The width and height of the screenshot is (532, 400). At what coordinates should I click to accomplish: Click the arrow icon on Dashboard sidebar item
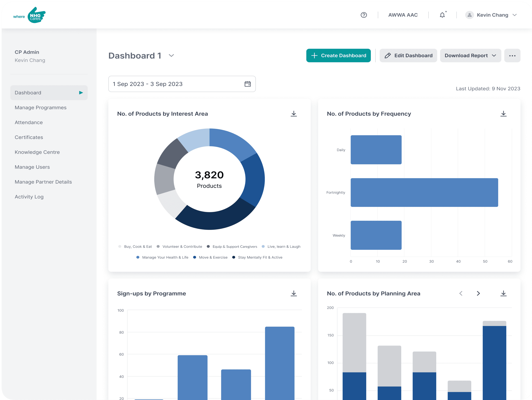coord(81,93)
